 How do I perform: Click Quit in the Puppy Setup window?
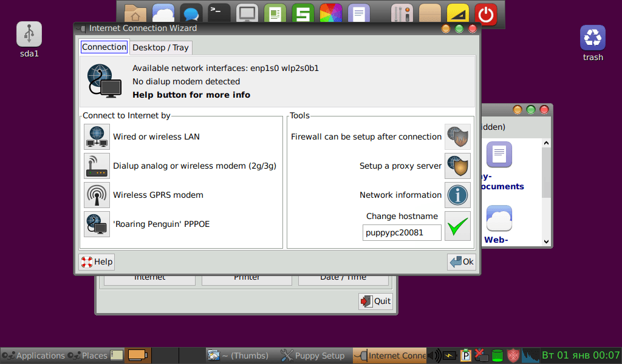pyautogui.click(x=375, y=302)
